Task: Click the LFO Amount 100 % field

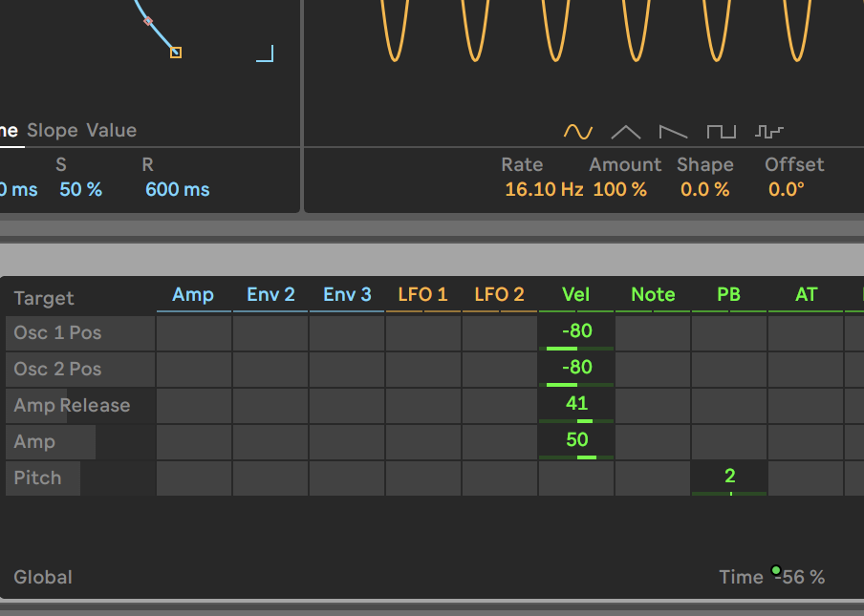Action: (x=619, y=190)
